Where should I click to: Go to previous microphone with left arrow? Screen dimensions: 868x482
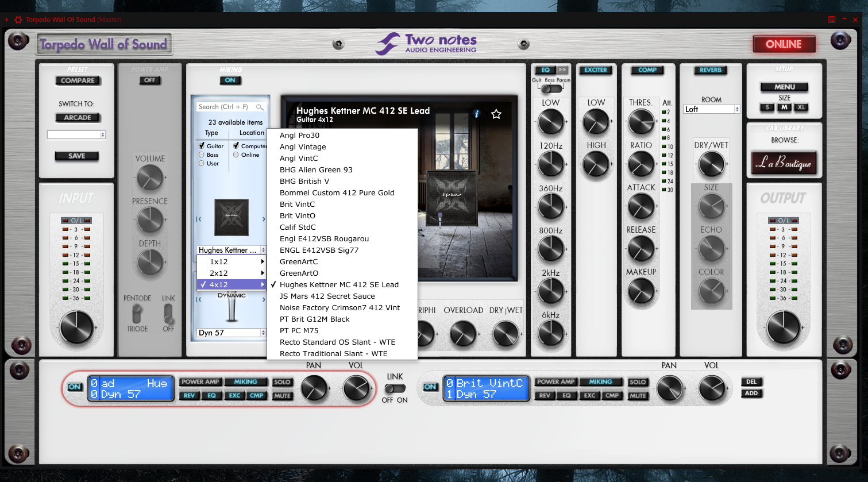[x=198, y=299]
